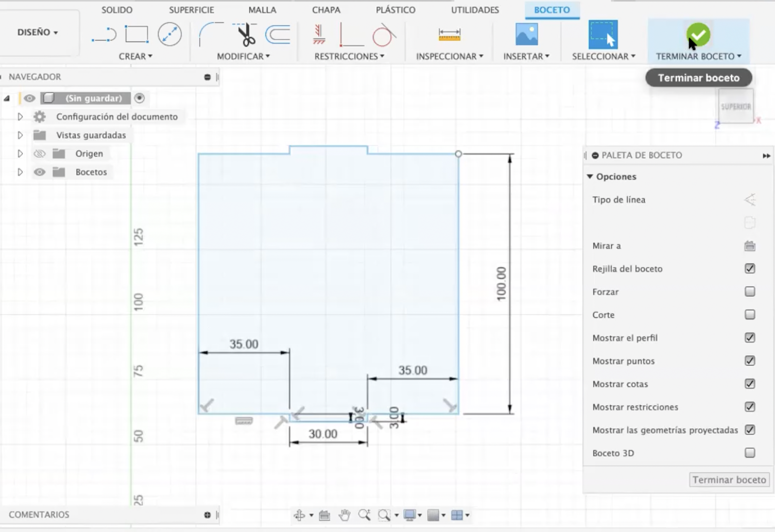Select the Tangent constraint icon
The width and height of the screenshot is (775, 532).
click(384, 34)
